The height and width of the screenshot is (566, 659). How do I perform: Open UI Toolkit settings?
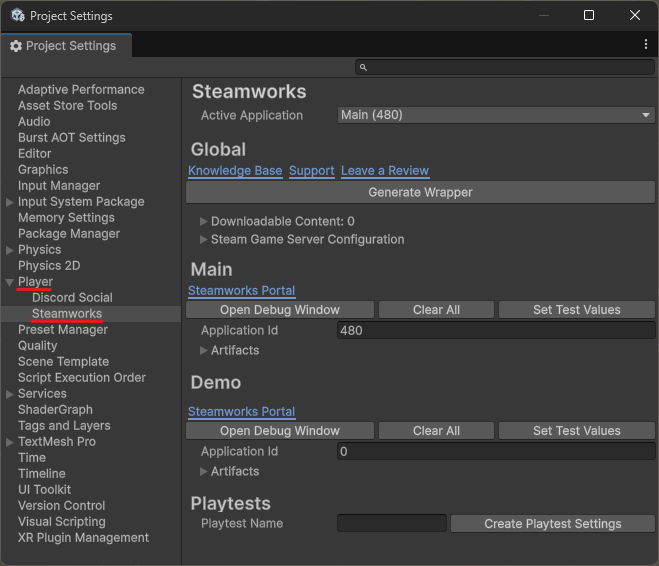pos(45,490)
